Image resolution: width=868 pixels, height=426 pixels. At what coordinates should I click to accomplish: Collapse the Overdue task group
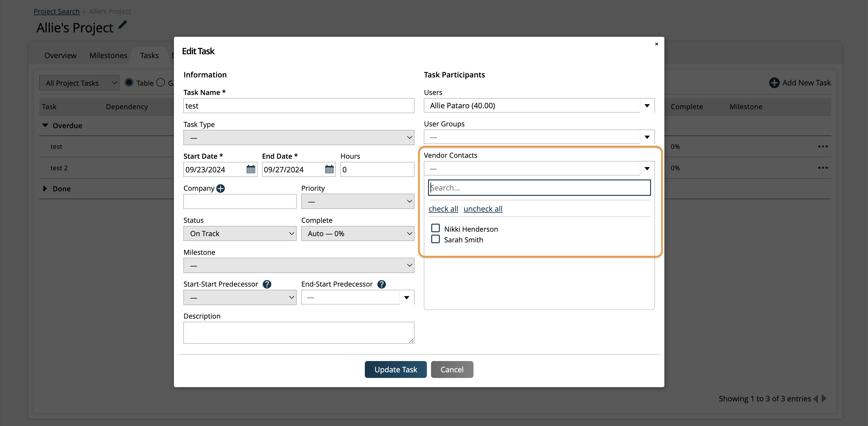45,125
